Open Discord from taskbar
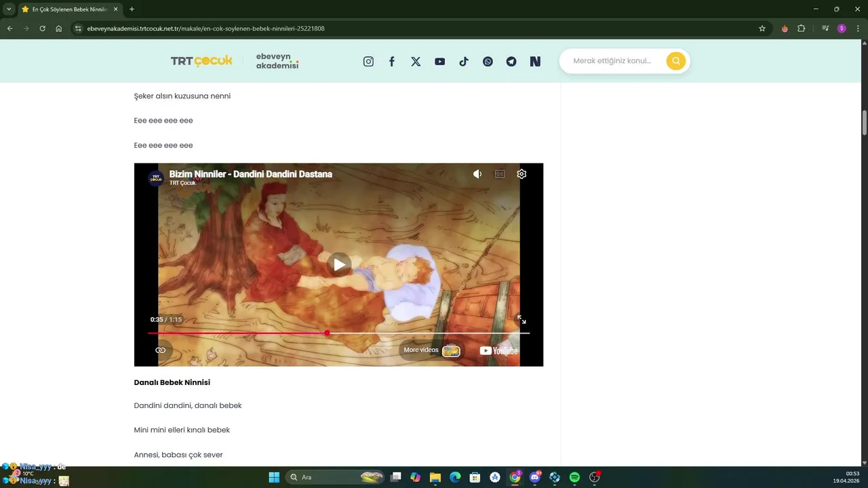 point(535,477)
